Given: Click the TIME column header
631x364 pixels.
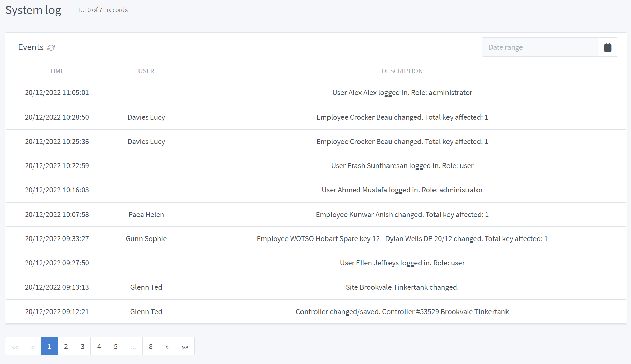Looking at the screenshot, I should pyautogui.click(x=57, y=71).
